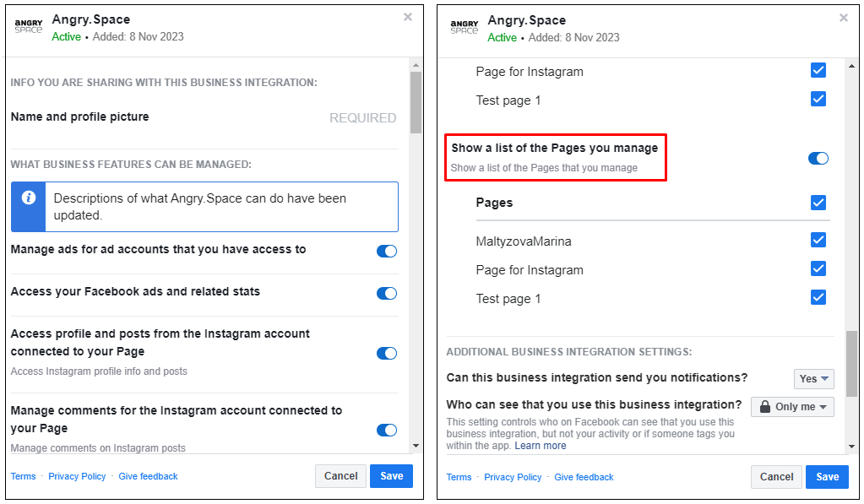Uncheck the Pages group checkbox
This screenshot has width=864, height=504.
click(818, 203)
